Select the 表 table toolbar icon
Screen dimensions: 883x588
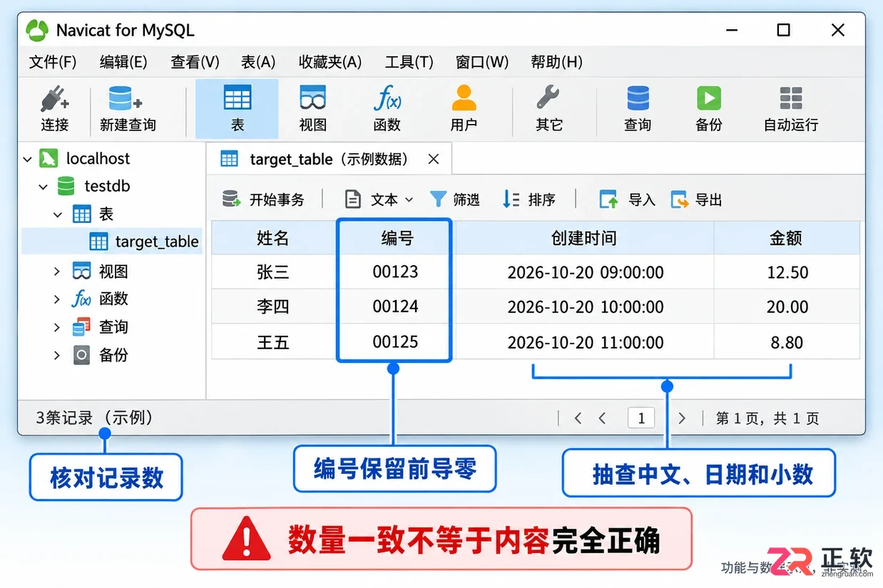pos(237,109)
